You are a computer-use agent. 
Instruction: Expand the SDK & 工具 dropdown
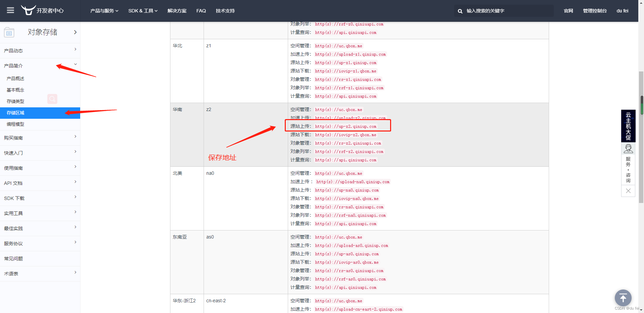[143, 11]
